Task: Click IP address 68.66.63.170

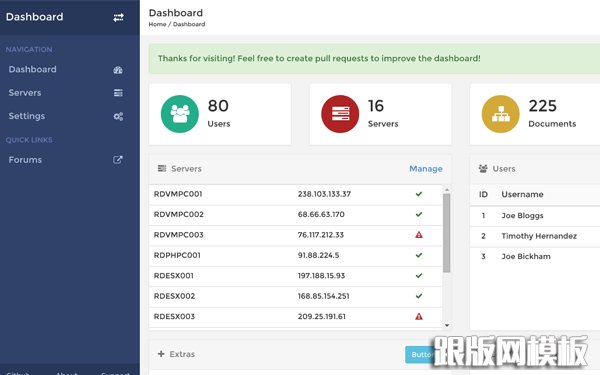Action: coord(321,214)
